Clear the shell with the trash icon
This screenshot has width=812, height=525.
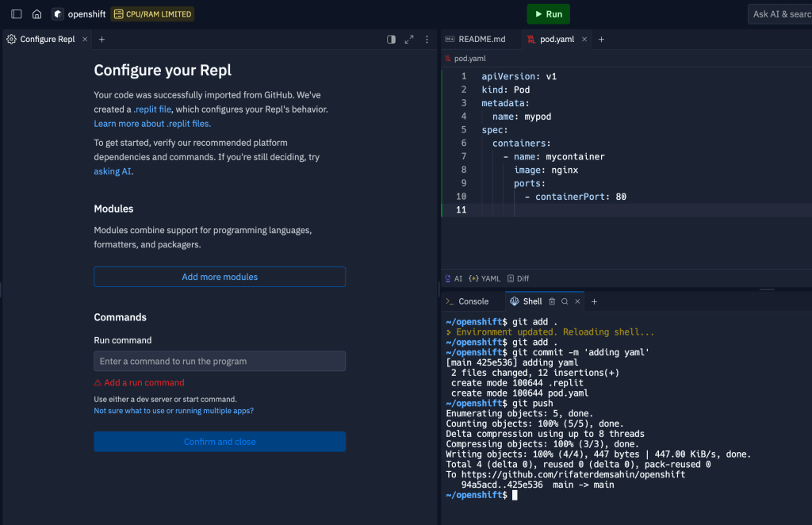click(552, 301)
